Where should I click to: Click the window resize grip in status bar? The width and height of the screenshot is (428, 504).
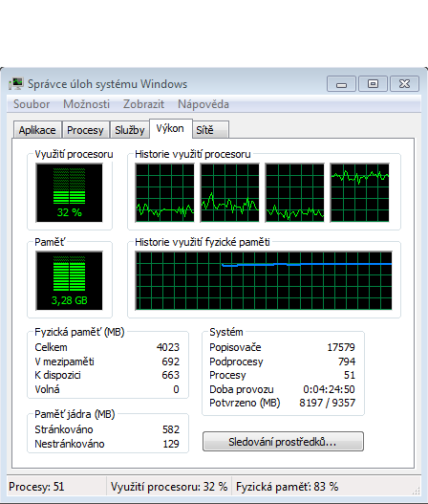pyautogui.click(x=417, y=492)
